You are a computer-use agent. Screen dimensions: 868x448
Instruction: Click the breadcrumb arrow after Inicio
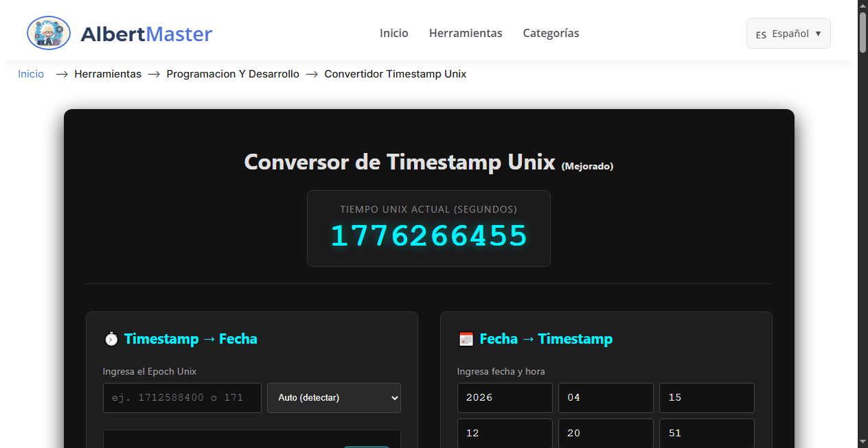pyautogui.click(x=61, y=74)
